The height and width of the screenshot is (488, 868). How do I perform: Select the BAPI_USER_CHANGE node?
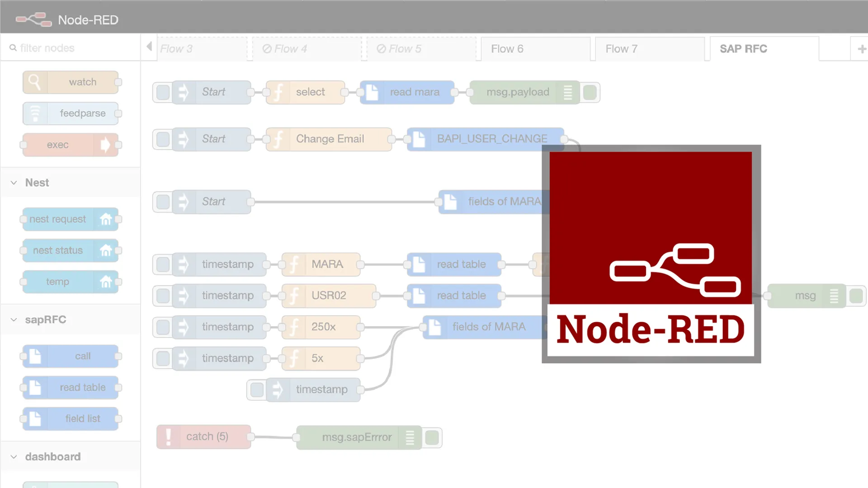(x=486, y=139)
